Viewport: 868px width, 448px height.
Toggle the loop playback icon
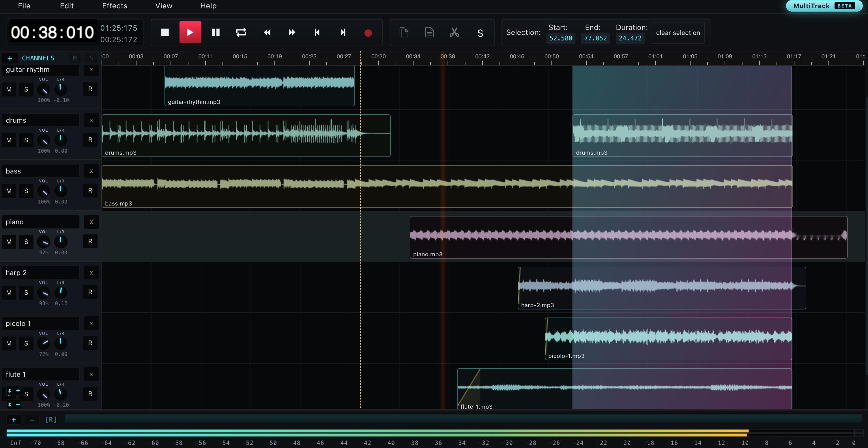(x=241, y=32)
